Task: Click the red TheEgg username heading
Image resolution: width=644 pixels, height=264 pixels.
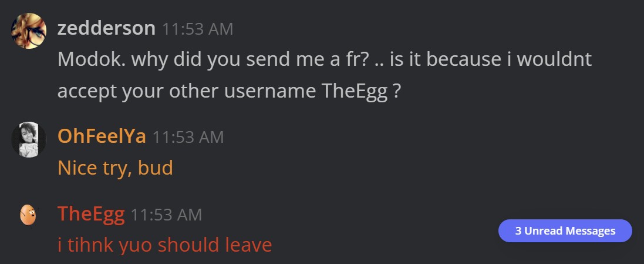Action: click(x=91, y=214)
